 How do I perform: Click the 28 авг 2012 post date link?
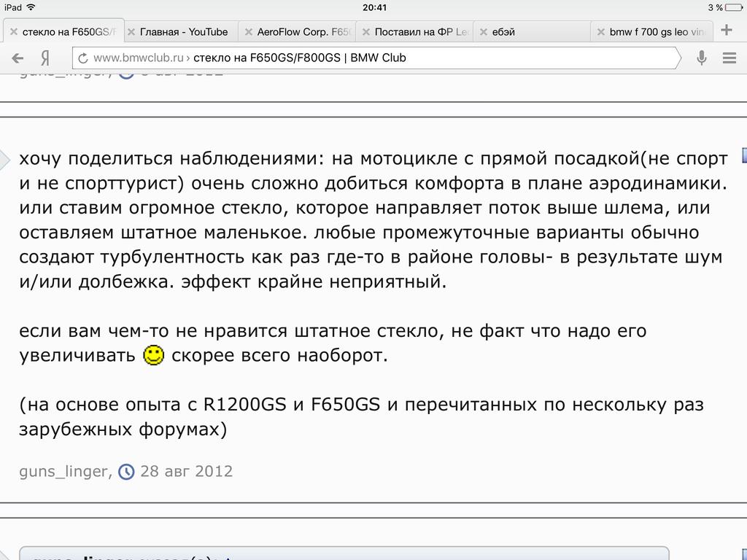(186, 471)
